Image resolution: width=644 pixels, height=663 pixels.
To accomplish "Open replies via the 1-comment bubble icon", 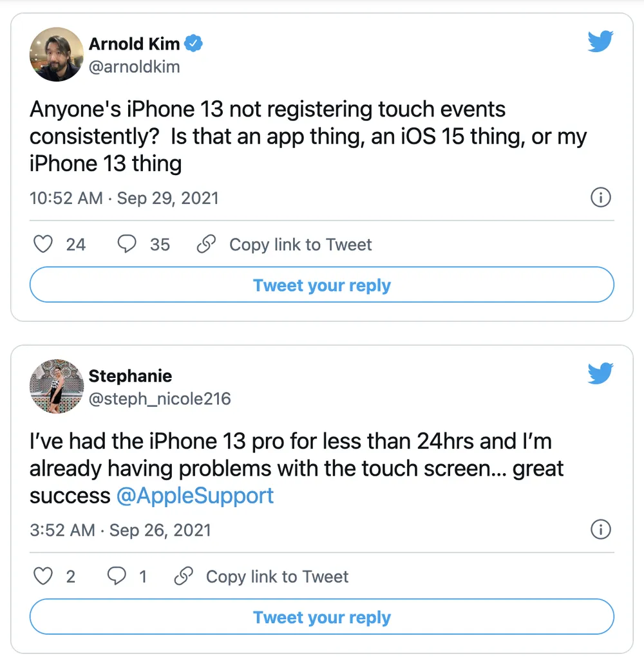I will coord(117,577).
